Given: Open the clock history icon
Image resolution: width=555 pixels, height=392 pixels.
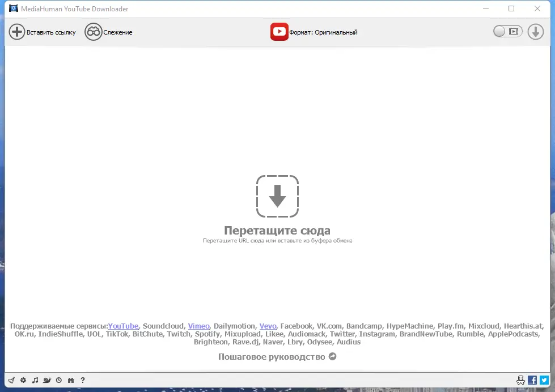Looking at the screenshot, I should tap(59, 380).
